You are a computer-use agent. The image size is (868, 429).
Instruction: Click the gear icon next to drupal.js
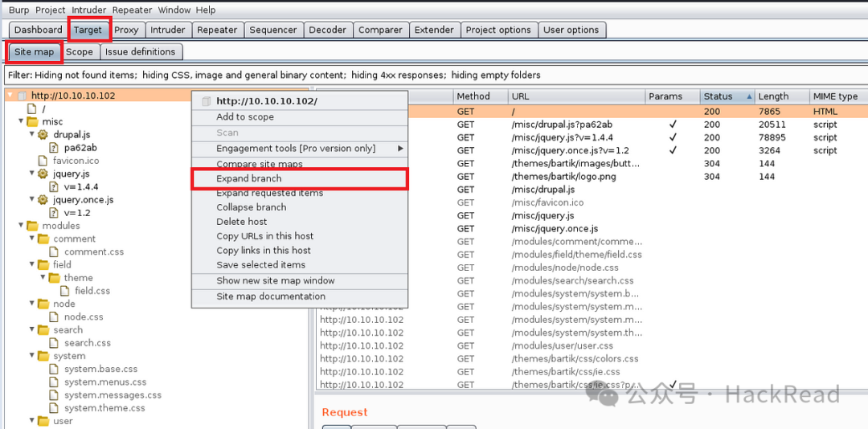pos(43,134)
